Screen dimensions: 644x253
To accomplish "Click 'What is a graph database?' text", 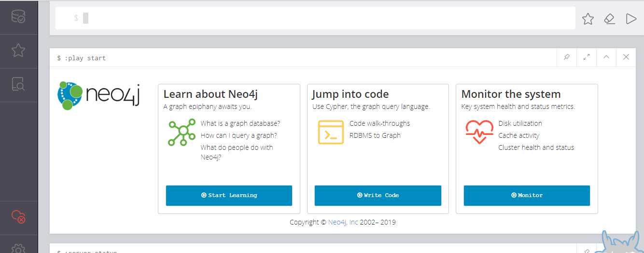I will (240, 123).
